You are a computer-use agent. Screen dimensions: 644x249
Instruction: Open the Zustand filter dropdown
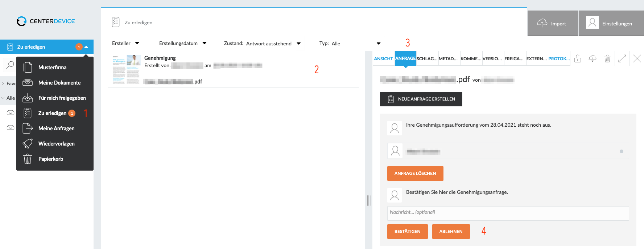point(262,44)
